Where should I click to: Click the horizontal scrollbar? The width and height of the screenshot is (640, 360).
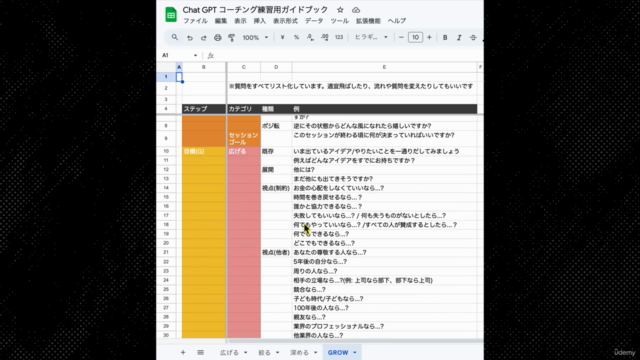(355, 341)
